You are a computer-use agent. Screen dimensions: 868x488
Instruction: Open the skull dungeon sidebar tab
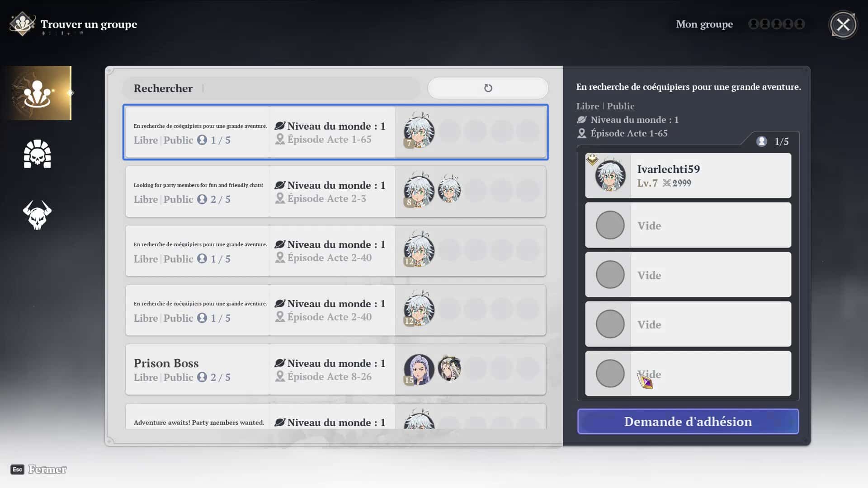click(37, 154)
